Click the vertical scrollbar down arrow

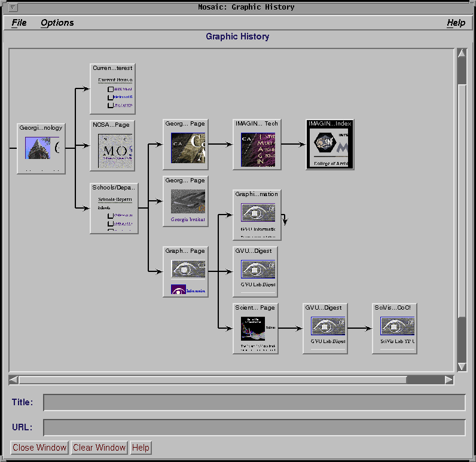point(462,366)
